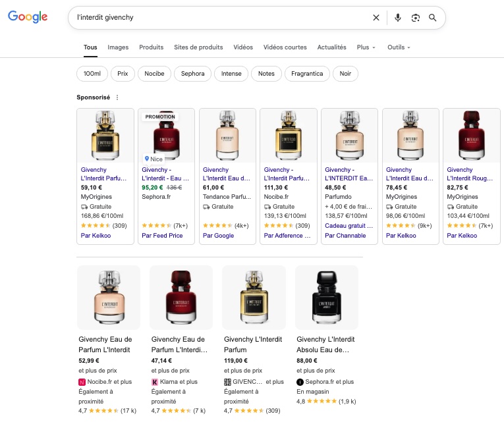This screenshot has height=422, width=504.
Task: Click the Par Channable link
Action: (x=345, y=236)
